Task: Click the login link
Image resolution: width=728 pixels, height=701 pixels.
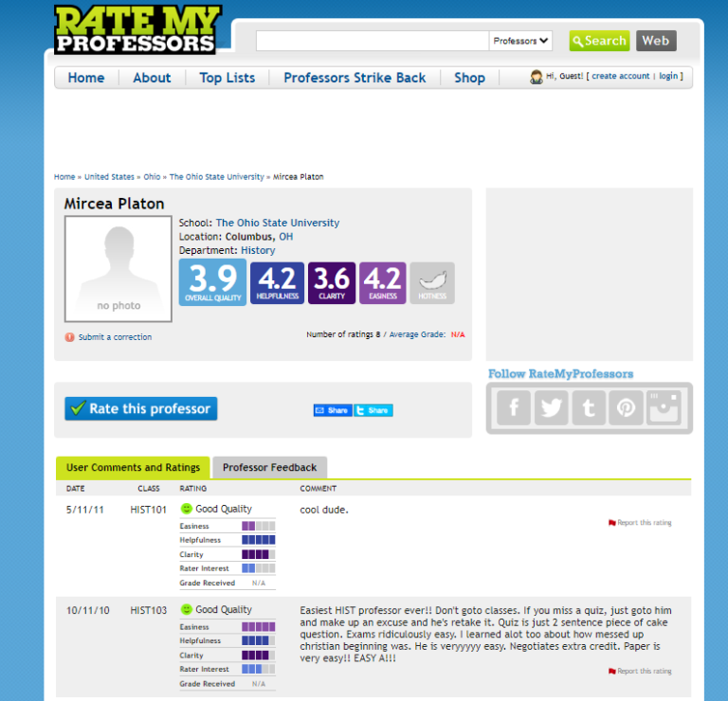Action: pyautogui.click(x=668, y=76)
